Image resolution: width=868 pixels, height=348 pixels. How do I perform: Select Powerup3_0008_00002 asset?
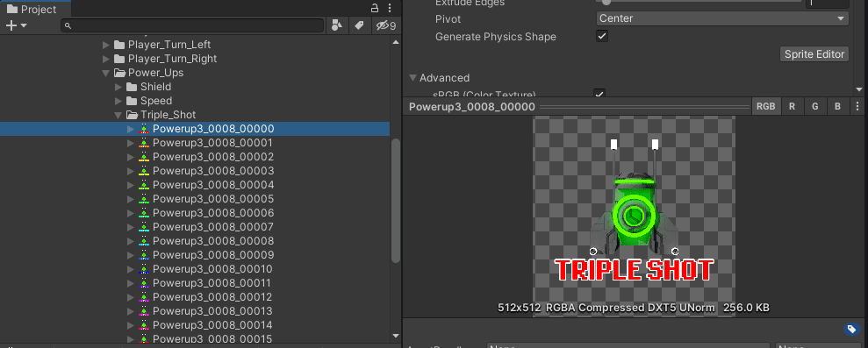coord(213,157)
